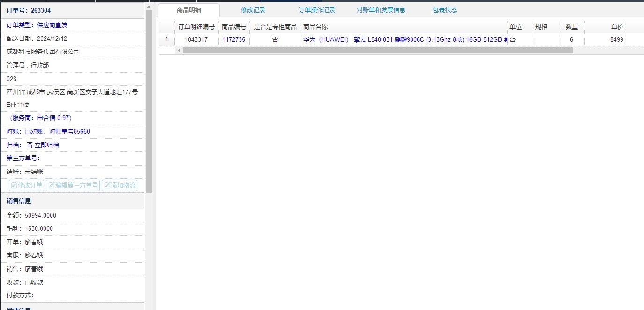Click the 单价 column header
The image size is (644, 310).
605,27
